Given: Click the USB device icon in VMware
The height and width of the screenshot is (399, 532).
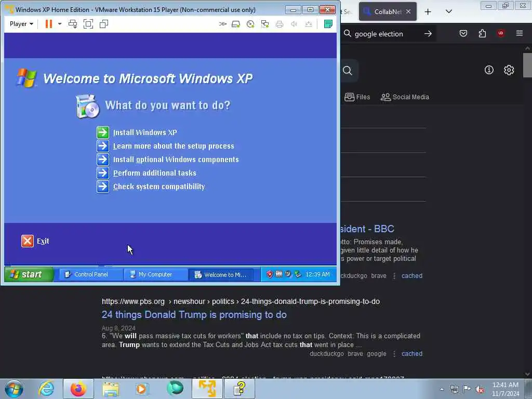Looking at the screenshot, I should point(309,24).
